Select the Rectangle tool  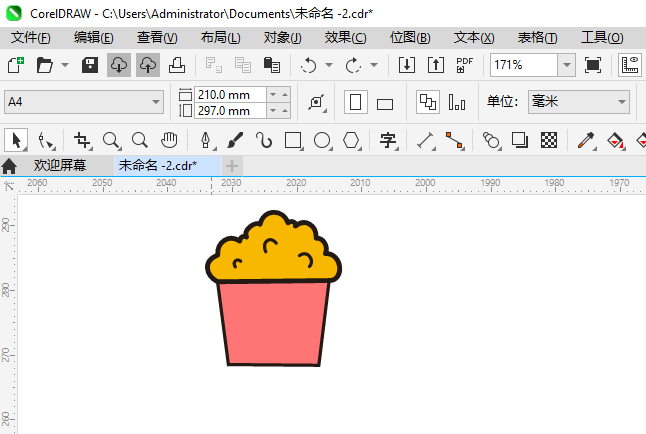pos(293,140)
